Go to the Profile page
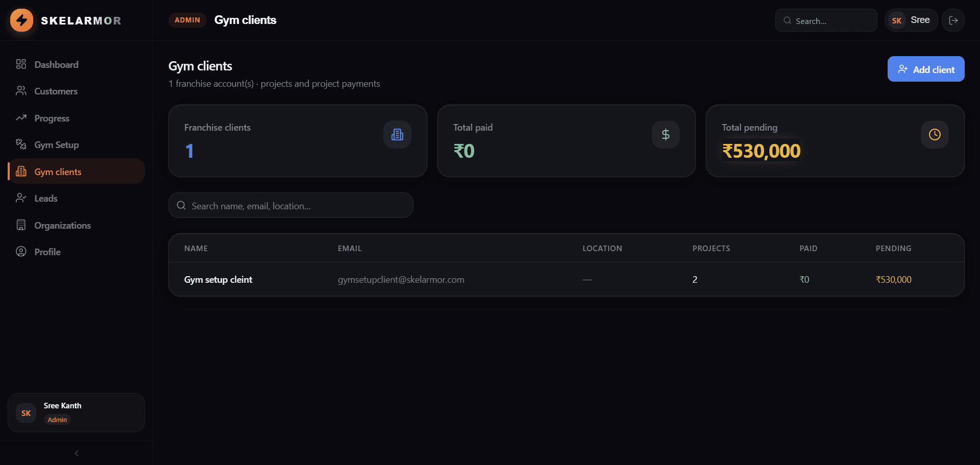The height and width of the screenshot is (465, 980). 77,252
